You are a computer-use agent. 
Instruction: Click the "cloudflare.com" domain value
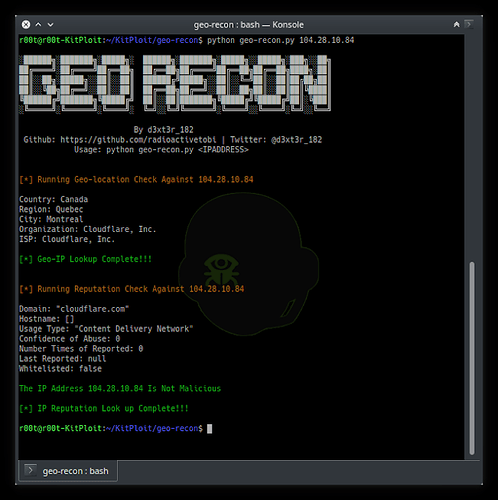pyautogui.click(x=93, y=309)
